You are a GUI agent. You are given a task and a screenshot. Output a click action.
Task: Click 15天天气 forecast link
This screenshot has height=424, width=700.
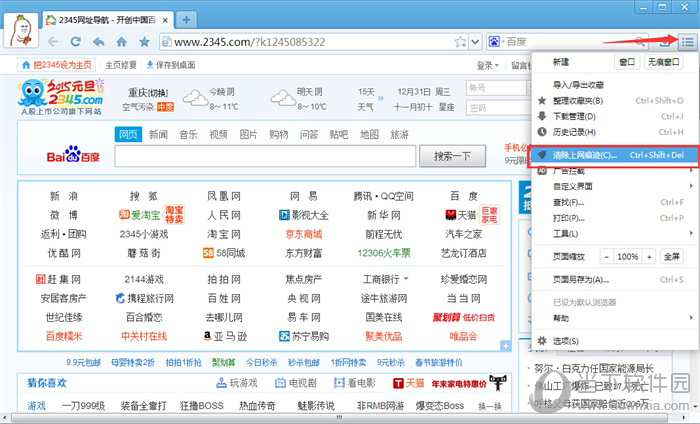pyautogui.click(x=366, y=100)
